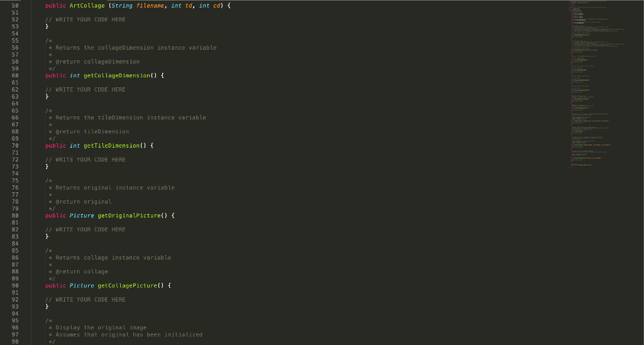Click int return type on line 60
The height and width of the screenshot is (345, 644).
click(75, 75)
